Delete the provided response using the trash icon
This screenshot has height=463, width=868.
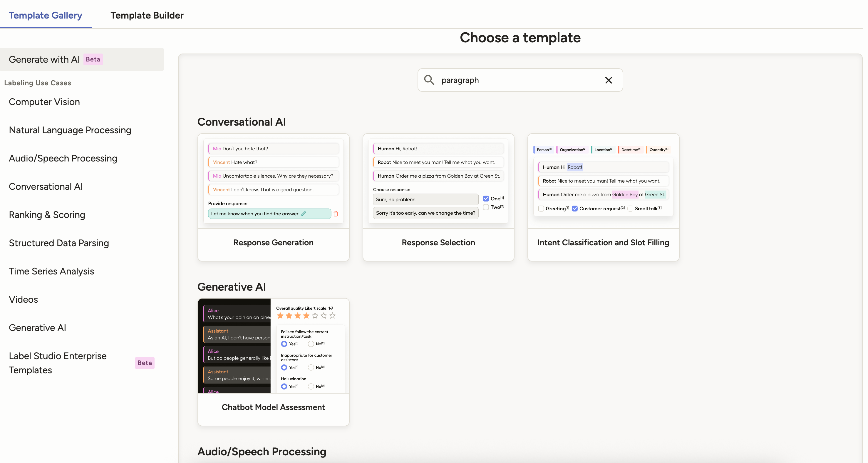[336, 214]
